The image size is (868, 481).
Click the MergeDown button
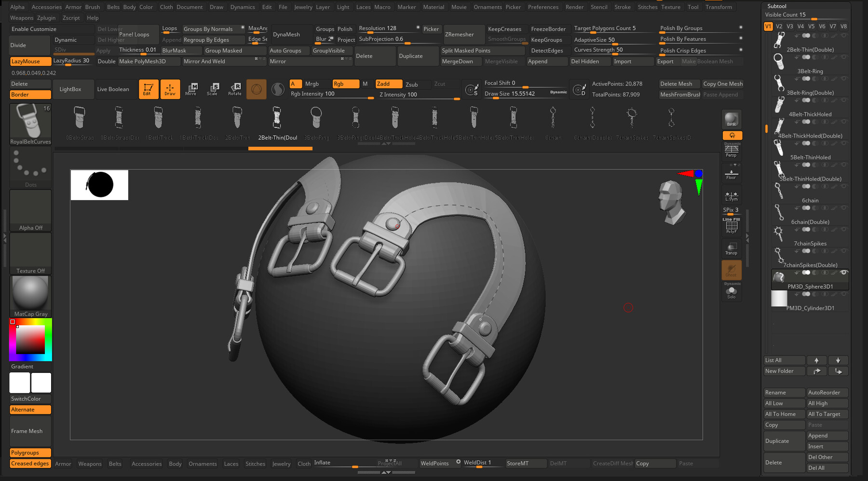click(x=461, y=61)
